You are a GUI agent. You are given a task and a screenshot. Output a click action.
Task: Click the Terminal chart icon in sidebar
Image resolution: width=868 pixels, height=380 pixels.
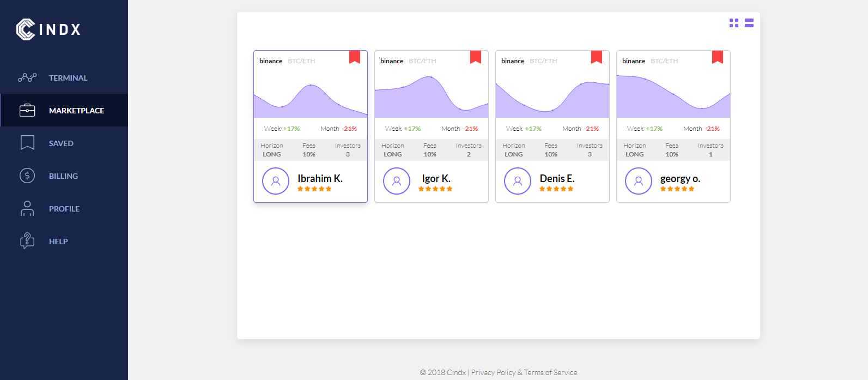coord(27,77)
